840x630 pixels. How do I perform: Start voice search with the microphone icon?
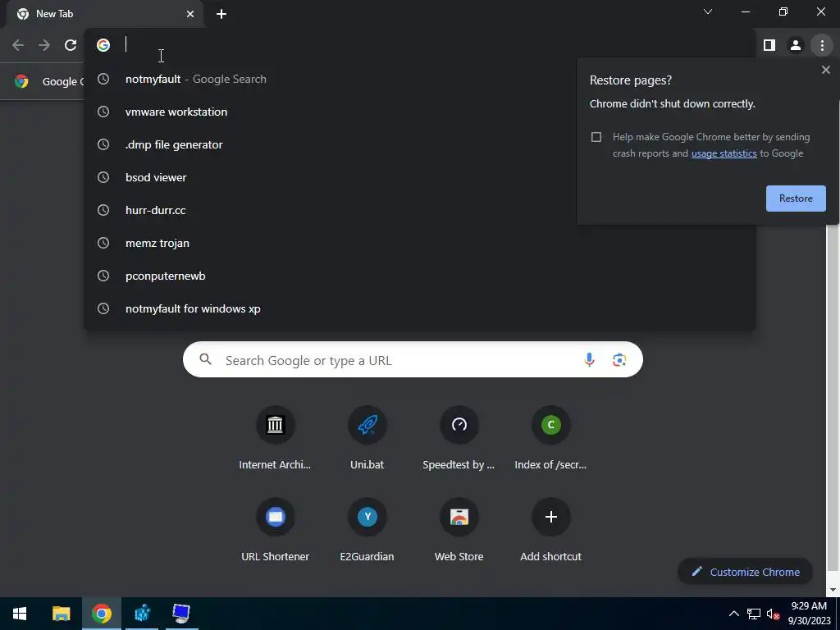tap(589, 359)
